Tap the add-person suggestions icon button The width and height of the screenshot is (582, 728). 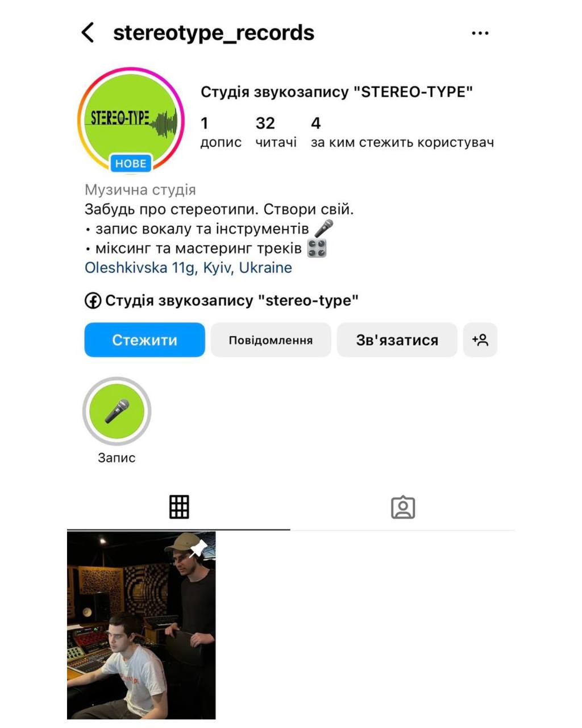(x=480, y=340)
